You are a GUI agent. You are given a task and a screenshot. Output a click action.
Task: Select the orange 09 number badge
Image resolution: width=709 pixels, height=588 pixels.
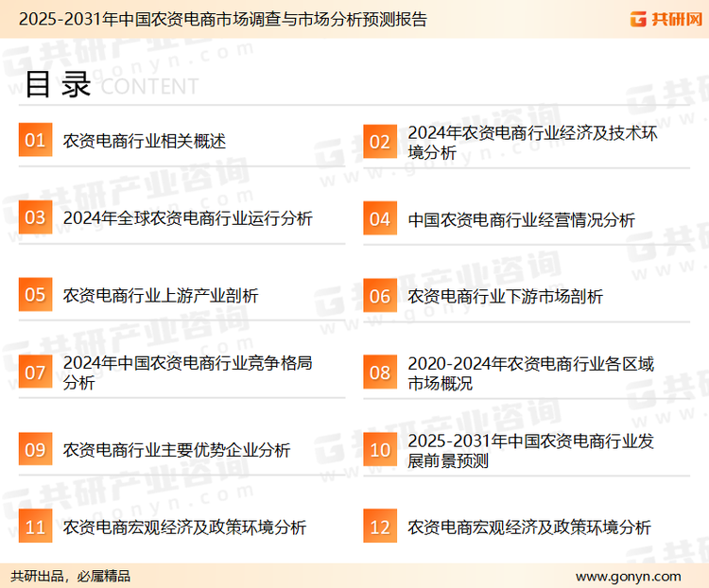[x=35, y=449]
